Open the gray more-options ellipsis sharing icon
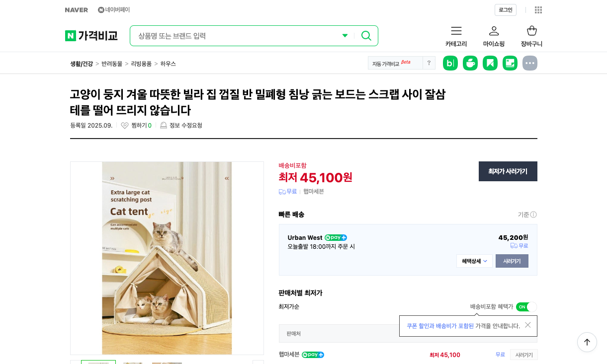Screen dimensions: 607x364 [x=529, y=63]
